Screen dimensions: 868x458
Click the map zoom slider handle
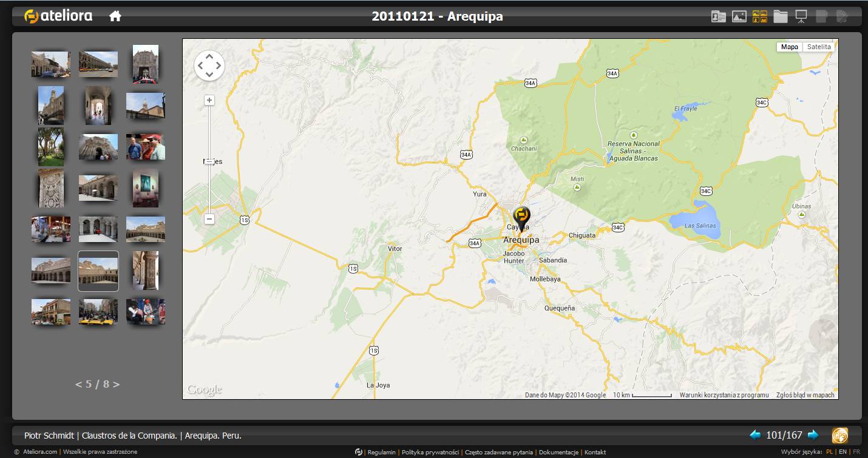[x=209, y=162]
